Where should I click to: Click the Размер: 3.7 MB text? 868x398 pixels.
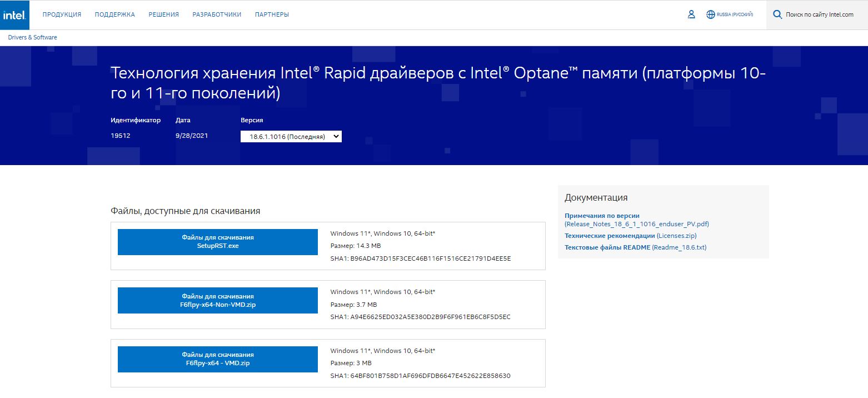[353, 305]
